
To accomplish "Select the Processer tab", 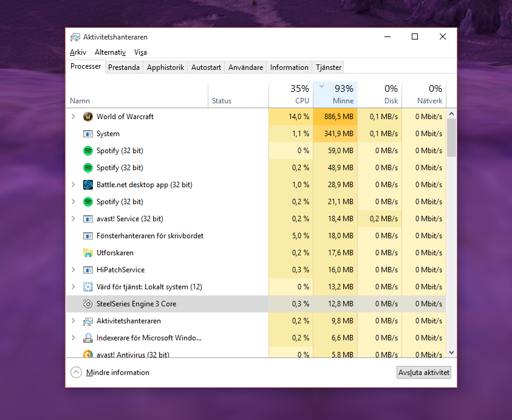I will (86, 66).
